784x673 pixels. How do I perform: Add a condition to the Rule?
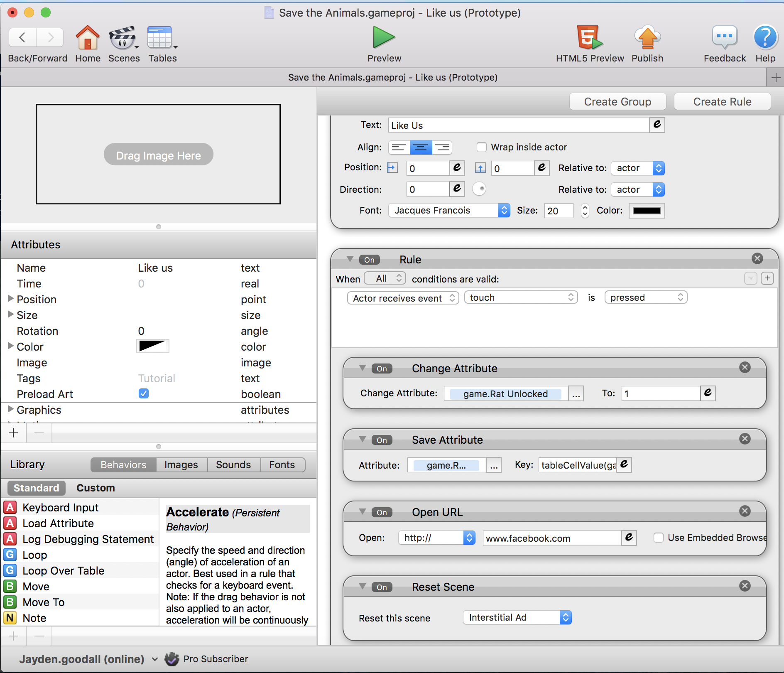(767, 278)
